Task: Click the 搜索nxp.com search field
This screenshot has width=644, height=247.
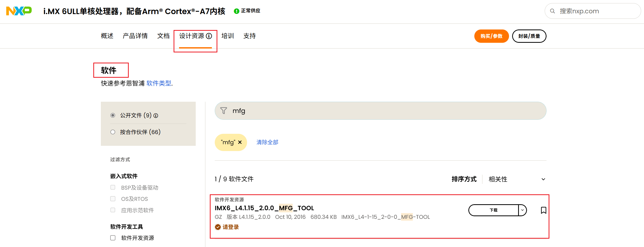Action: click(x=597, y=11)
